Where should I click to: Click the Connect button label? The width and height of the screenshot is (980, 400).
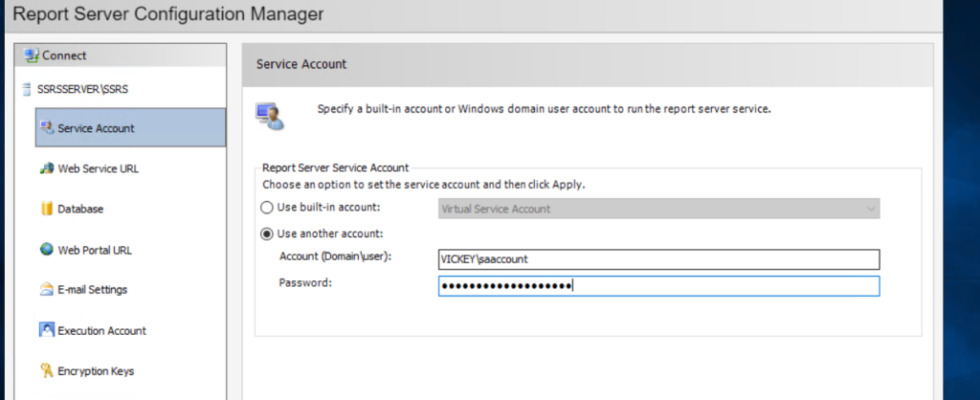pos(64,56)
